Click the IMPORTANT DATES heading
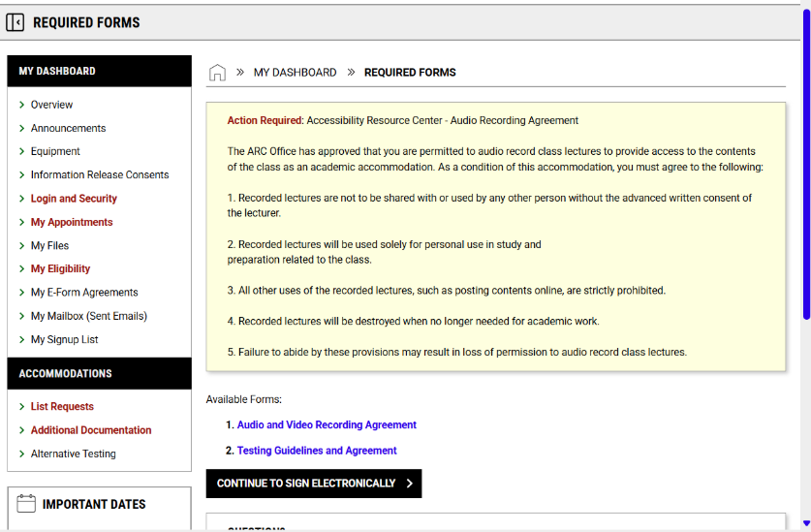This screenshot has width=811, height=532. [x=94, y=504]
